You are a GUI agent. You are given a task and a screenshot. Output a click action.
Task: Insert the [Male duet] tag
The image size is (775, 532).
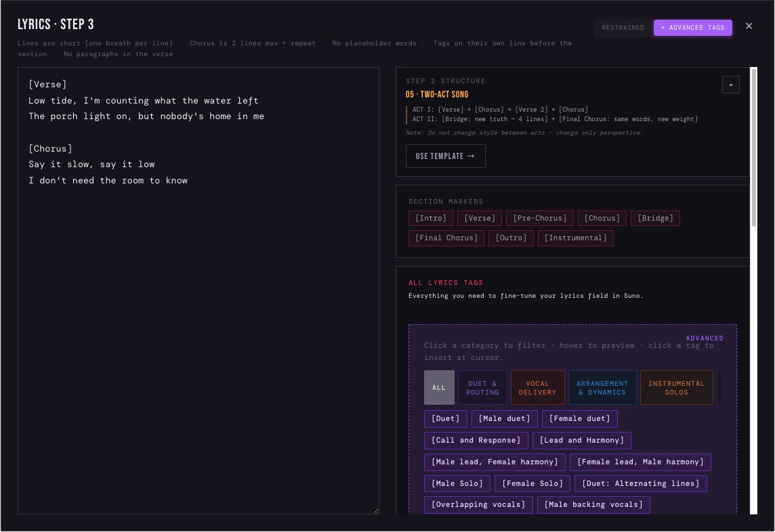click(504, 419)
